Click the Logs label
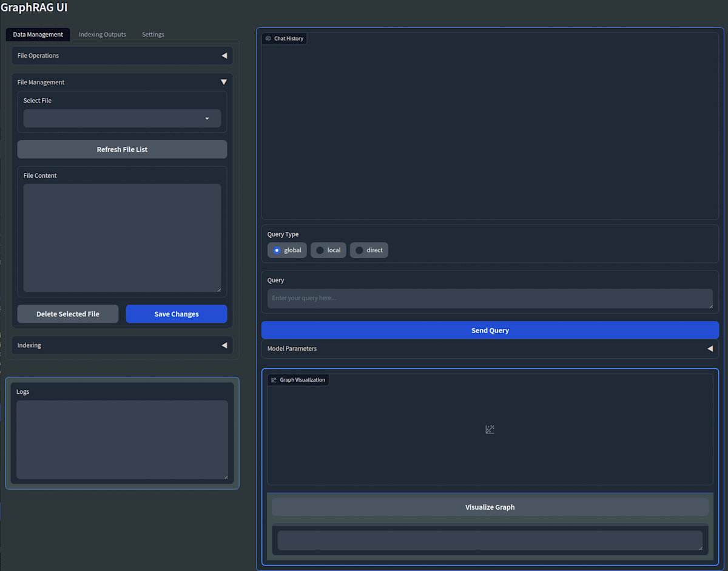Image resolution: width=728 pixels, height=571 pixels. (x=22, y=392)
